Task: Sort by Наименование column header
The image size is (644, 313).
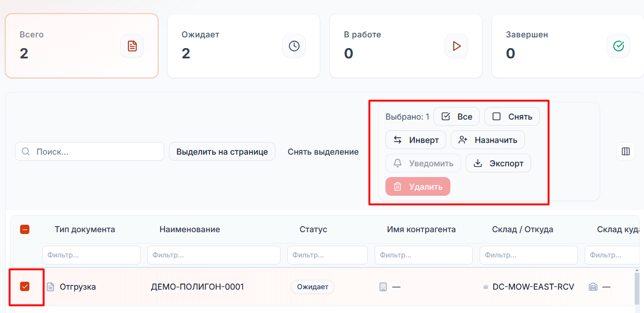Action: (x=190, y=229)
